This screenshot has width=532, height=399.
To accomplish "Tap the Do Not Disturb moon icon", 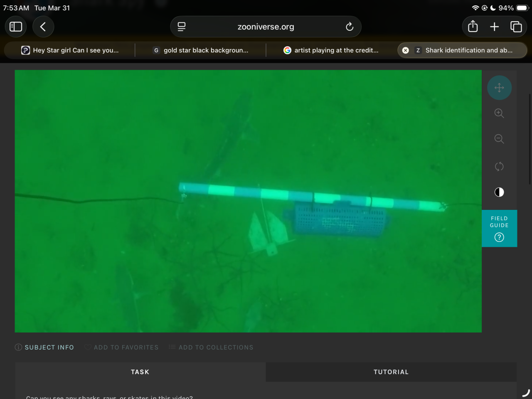I will tap(493, 8).
